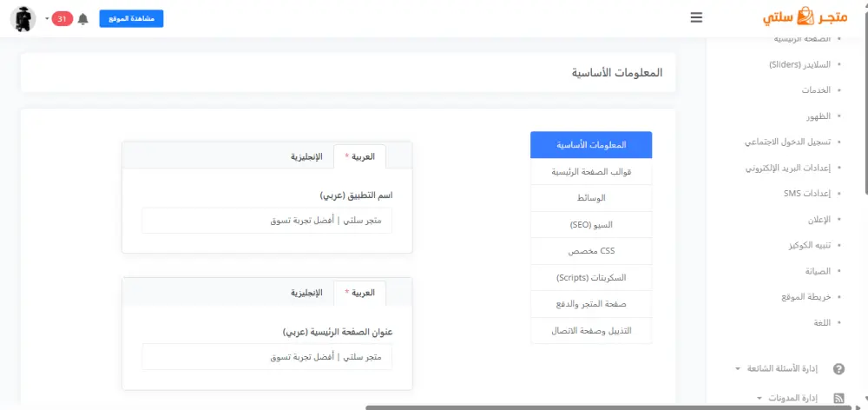This screenshot has width=868, height=410.
Task: Click the red 31 notifications badge
Action: 62,19
